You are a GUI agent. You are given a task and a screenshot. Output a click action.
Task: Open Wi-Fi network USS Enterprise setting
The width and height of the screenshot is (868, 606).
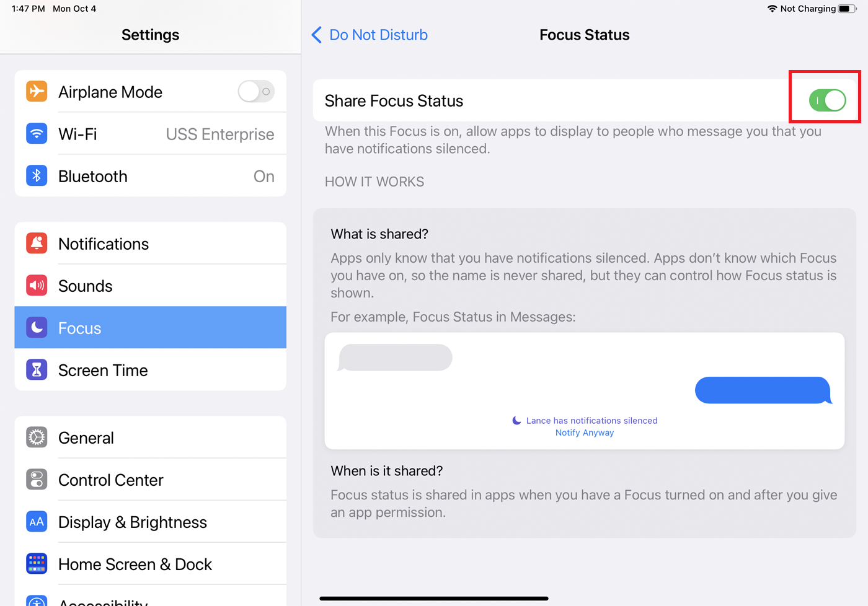tap(151, 134)
